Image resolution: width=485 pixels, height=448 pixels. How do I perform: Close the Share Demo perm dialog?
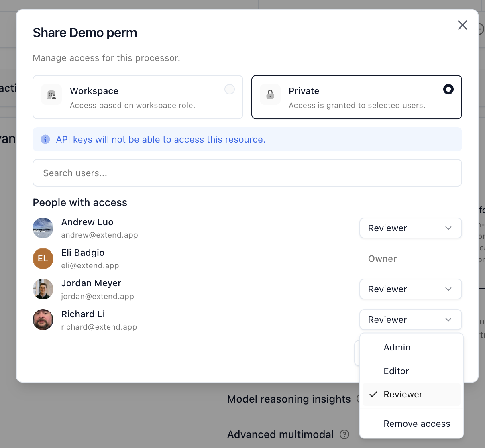click(x=463, y=25)
